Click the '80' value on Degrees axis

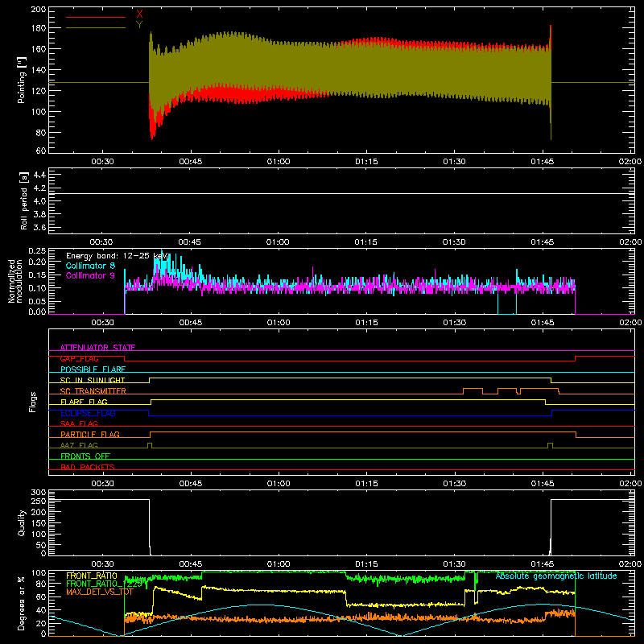(x=41, y=584)
